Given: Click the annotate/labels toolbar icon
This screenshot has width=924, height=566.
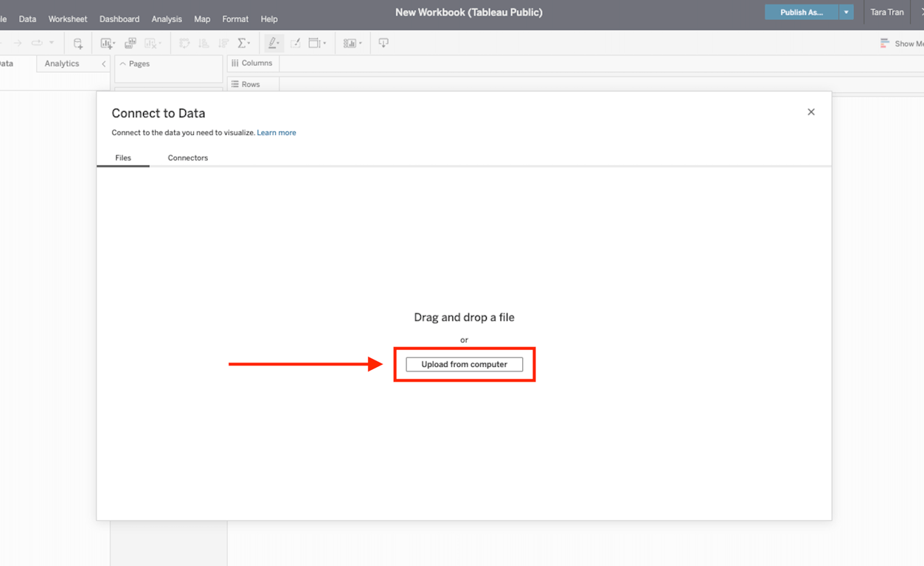Looking at the screenshot, I should coord(295,43).
